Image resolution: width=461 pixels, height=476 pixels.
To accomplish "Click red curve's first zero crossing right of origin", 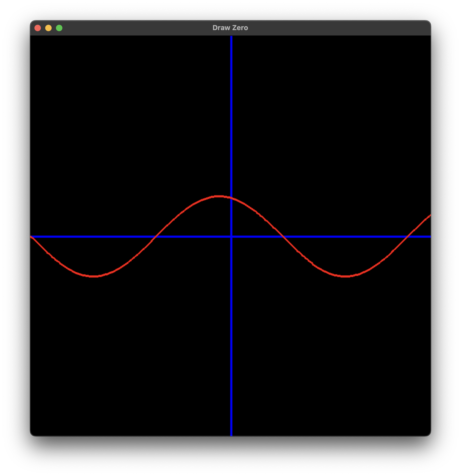I will pos(282,237).
